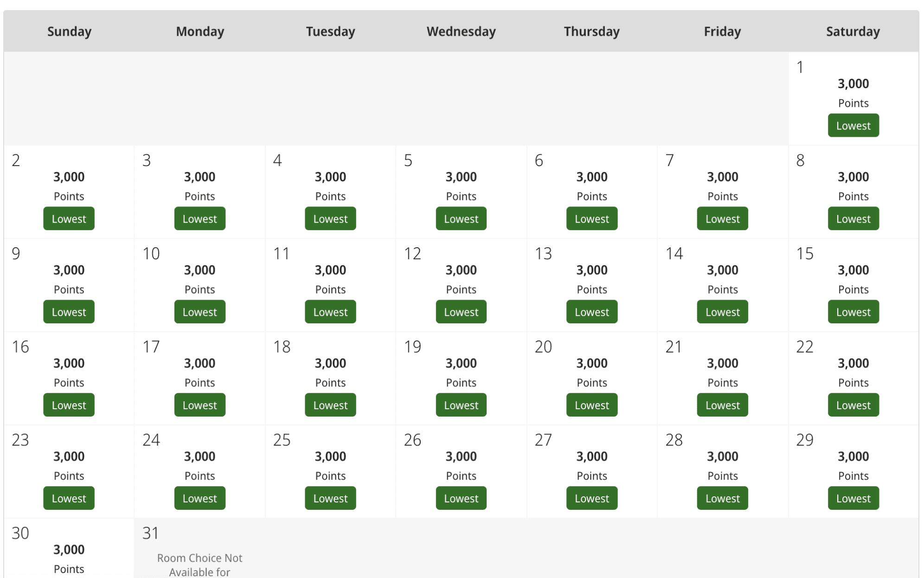Choose Lowest on day 22
924x578 pixels.
[853, 405]
